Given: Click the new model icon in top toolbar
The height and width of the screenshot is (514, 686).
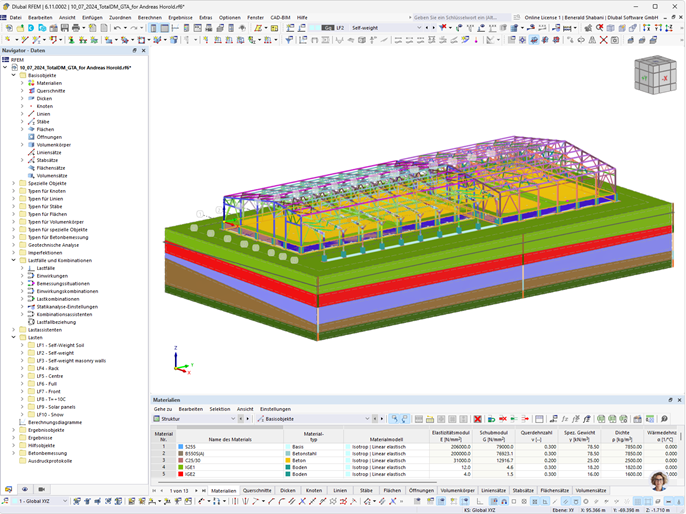Looking at the screenshot, I should [x=9, y=28].
